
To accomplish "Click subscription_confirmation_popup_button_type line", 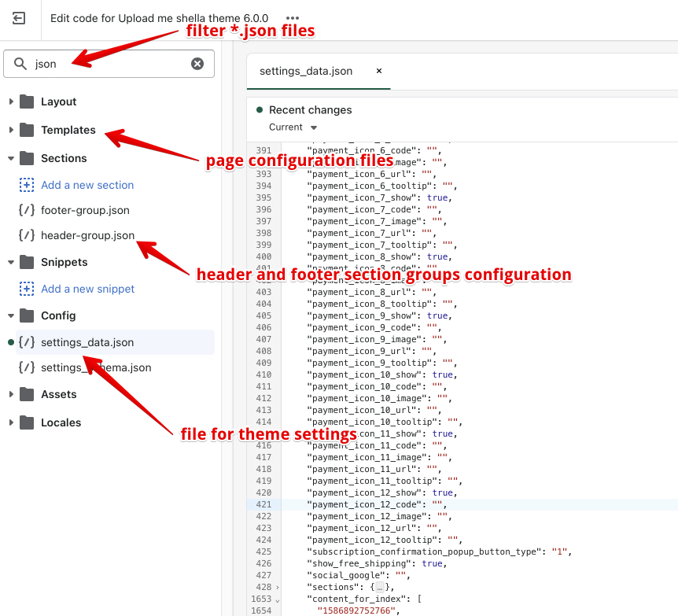I will tap(439, 551).
